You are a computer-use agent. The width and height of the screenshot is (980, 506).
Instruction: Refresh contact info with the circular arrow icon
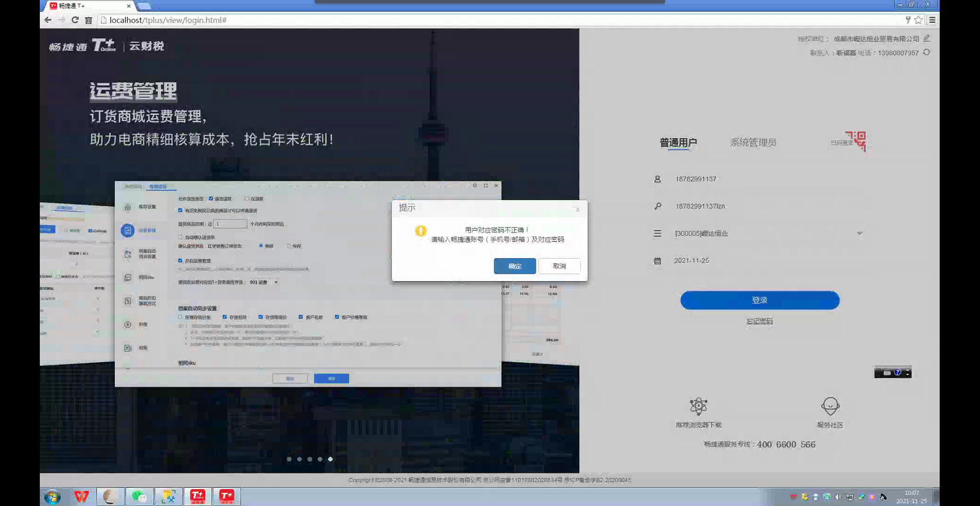pos(926,52)
